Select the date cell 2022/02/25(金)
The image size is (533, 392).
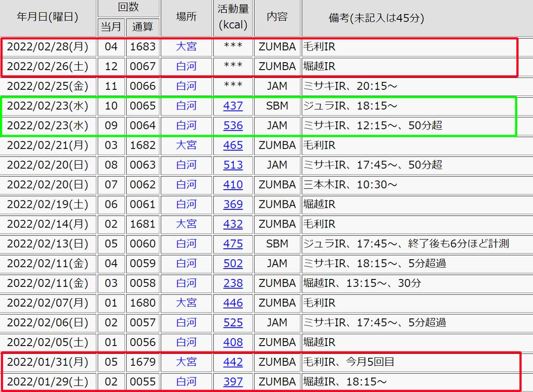tap(47, 86)
